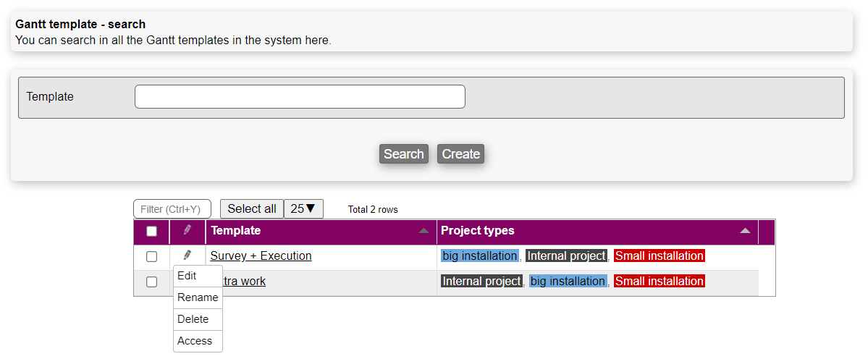The height and width of the screenshot is (359, 868).
Task: Click the sort arrow in Template column
Action: tap(424, 231)
